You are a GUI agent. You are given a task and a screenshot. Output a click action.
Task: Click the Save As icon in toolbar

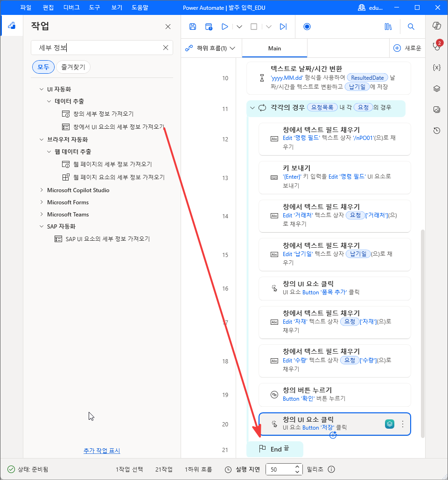coord(209,27)
